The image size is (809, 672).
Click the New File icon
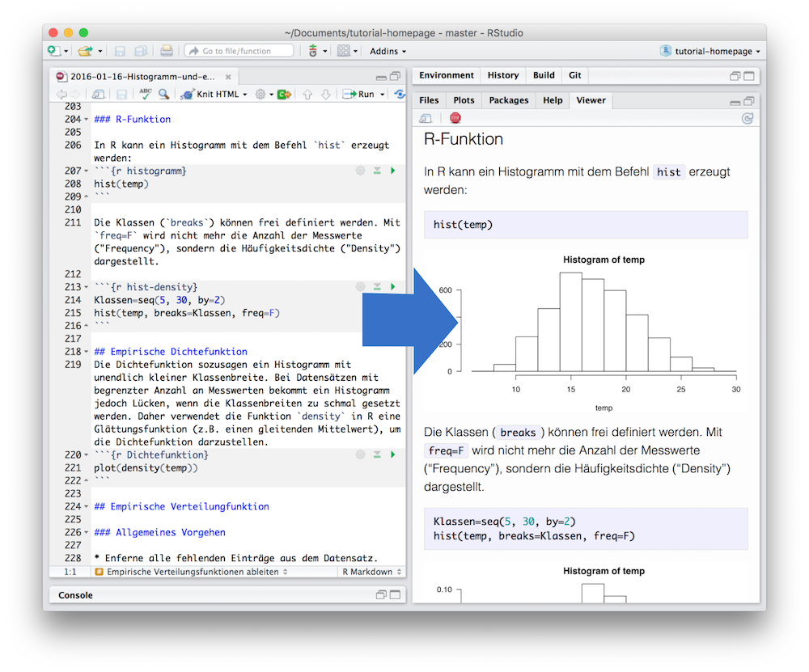pyautogui.click(x=53, y=51)
